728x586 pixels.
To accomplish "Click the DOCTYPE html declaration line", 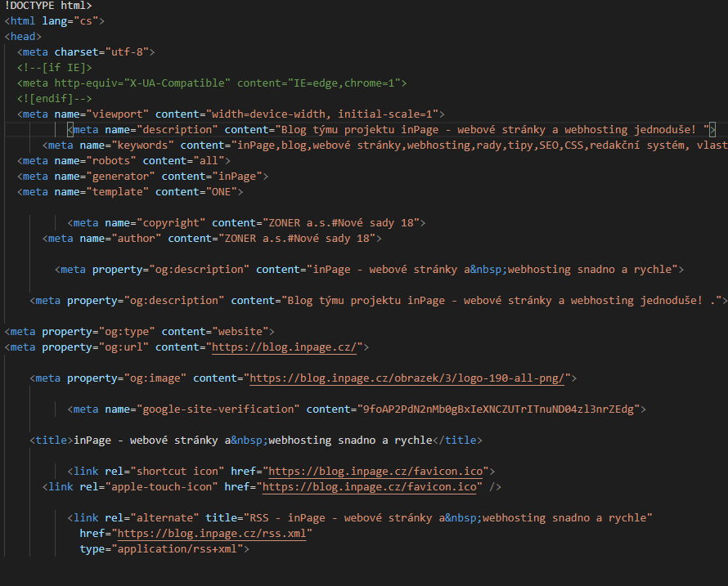I will [x=48, y=6].
